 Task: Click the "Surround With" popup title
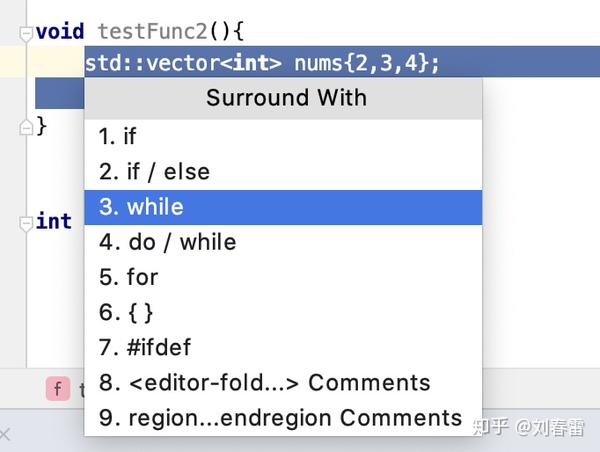tap(286, 98)
